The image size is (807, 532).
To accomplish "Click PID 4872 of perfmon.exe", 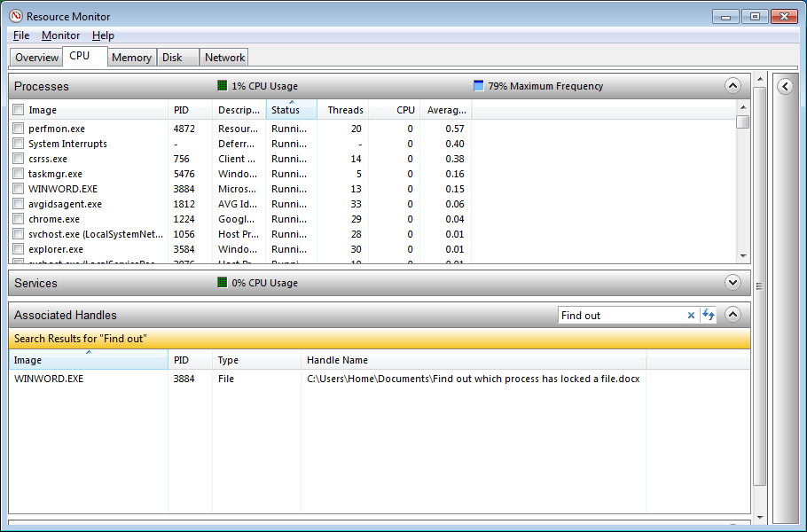I will point(184,129).
